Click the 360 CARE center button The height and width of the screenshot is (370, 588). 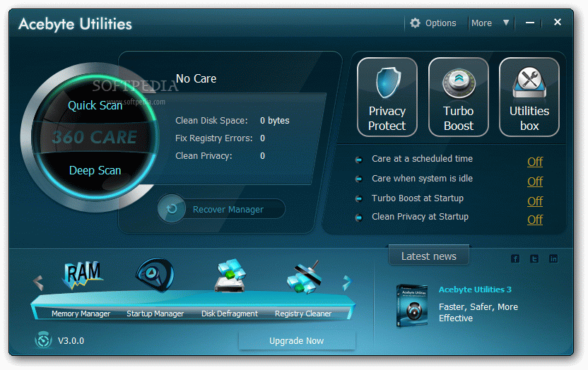pos(94,137)
